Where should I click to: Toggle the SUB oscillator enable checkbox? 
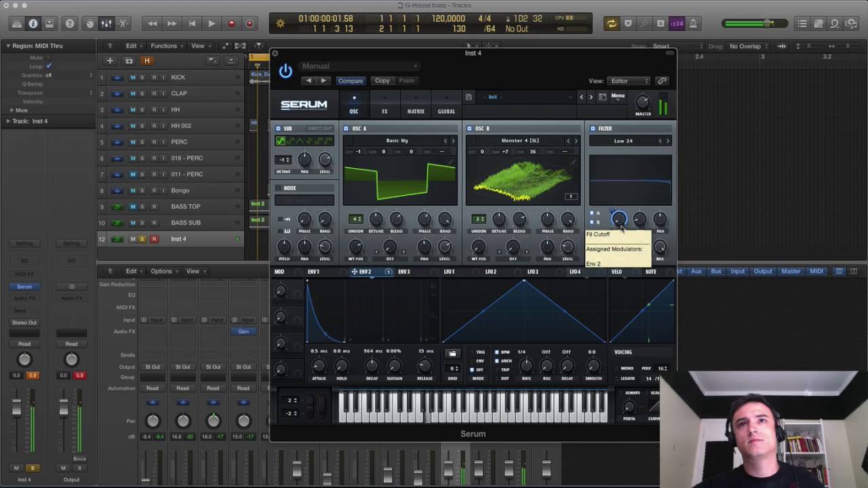279,129
